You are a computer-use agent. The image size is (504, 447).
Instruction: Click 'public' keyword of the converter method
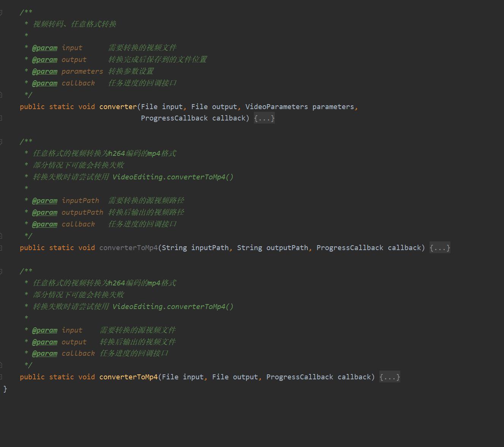tap(32, 107)
